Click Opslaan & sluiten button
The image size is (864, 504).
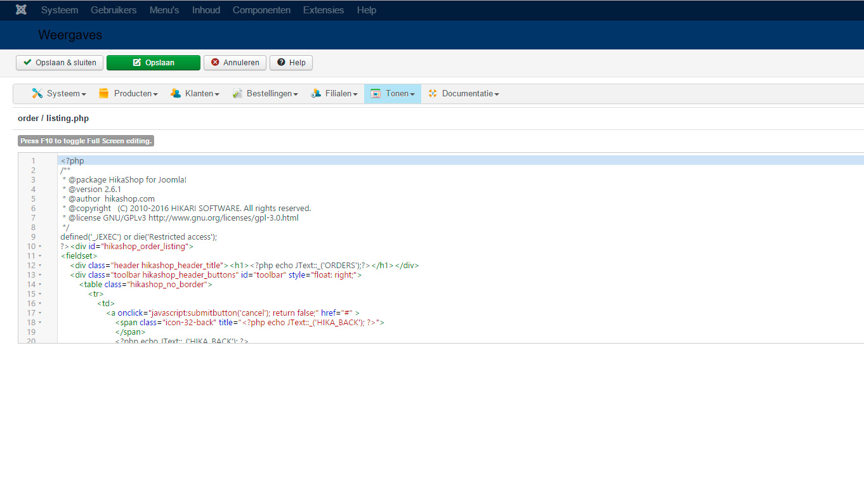coord(60,63)
